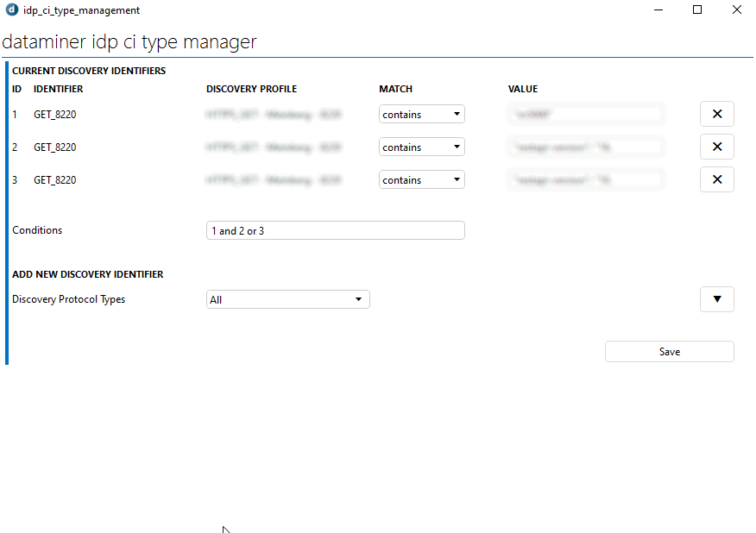Expand Discovery Protocol Types dropdown
Screen dimensions: 756x533
click(x=288, y=299)
